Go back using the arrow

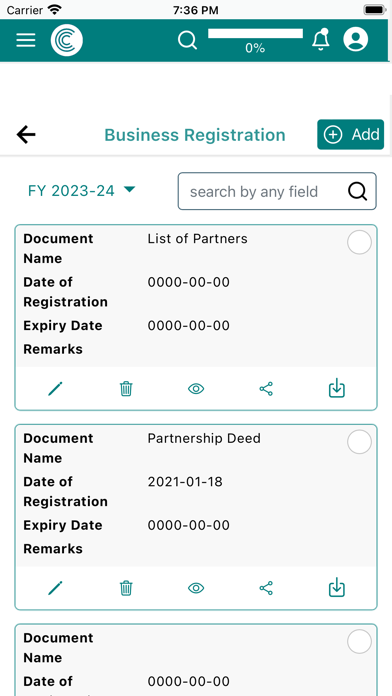pyautogui.click(x=26, y=134)
